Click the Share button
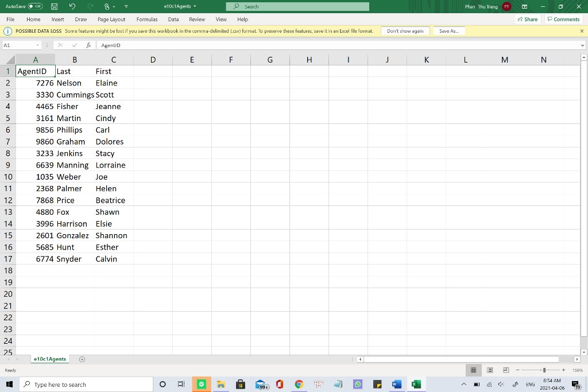The image size is (588, 392). pos(528,19)
